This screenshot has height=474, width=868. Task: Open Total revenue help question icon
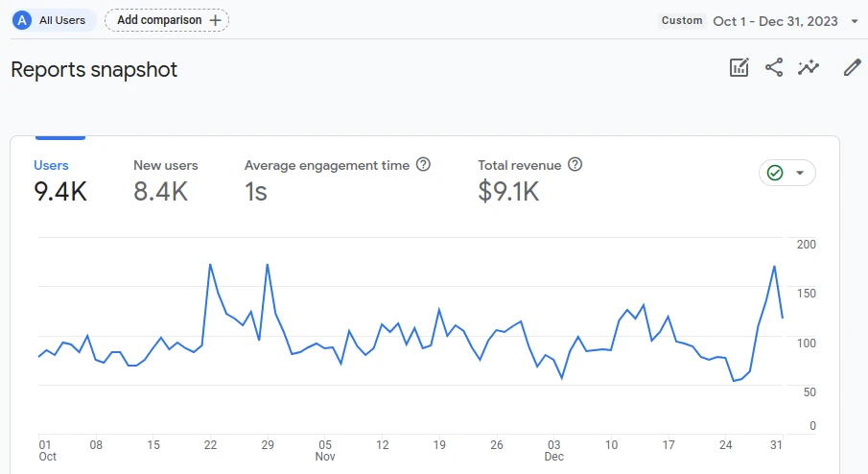pos(575,164)
